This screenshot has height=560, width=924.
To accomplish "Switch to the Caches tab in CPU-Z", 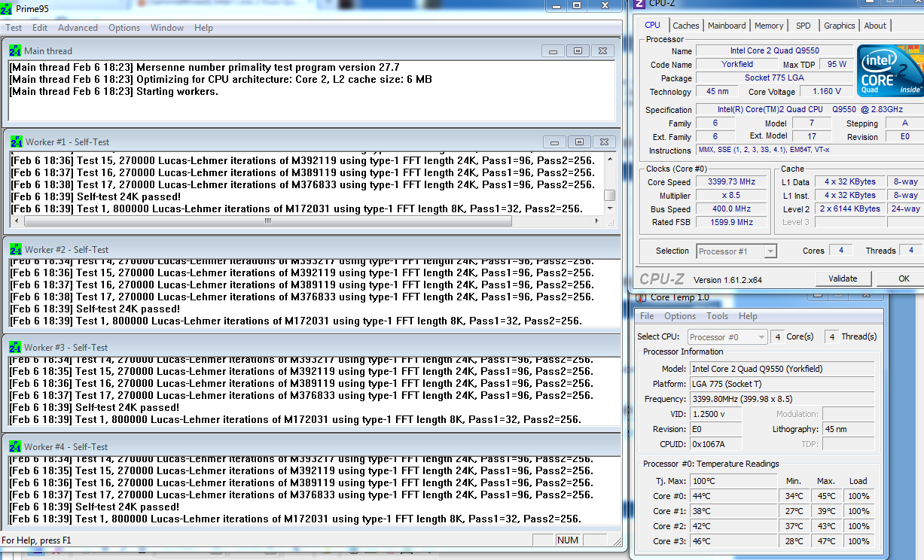I will pyautogui.click(x=685, y=26).
